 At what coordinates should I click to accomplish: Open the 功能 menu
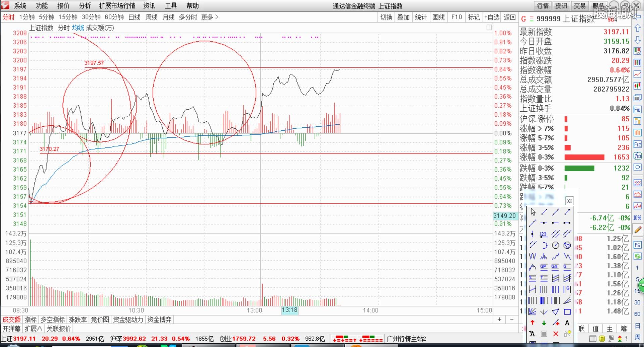42,6
